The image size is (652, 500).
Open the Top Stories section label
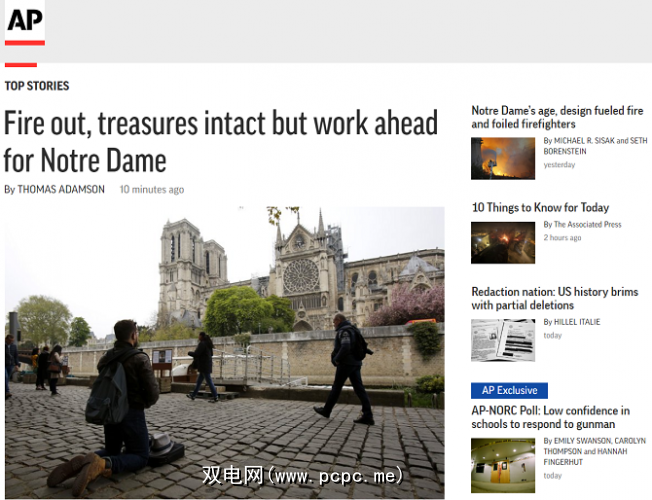[37, 86]
